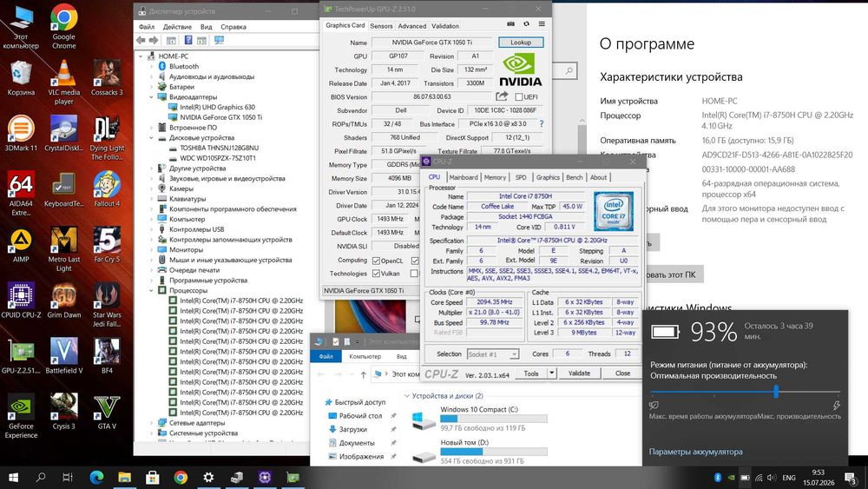The height and width of the screenshot is (489, 868).
Task: Collapse the Видеоадаптеры node
Action: pos(151,97)
